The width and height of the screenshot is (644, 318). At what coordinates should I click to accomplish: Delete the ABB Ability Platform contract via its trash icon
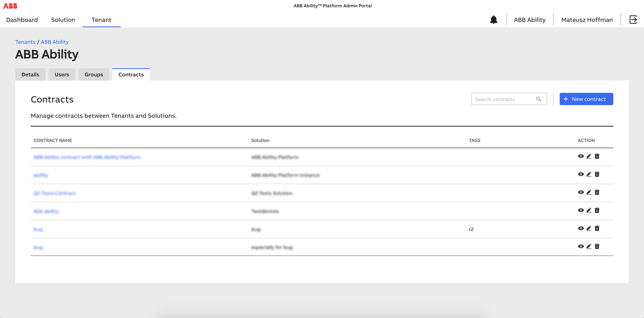597,156
